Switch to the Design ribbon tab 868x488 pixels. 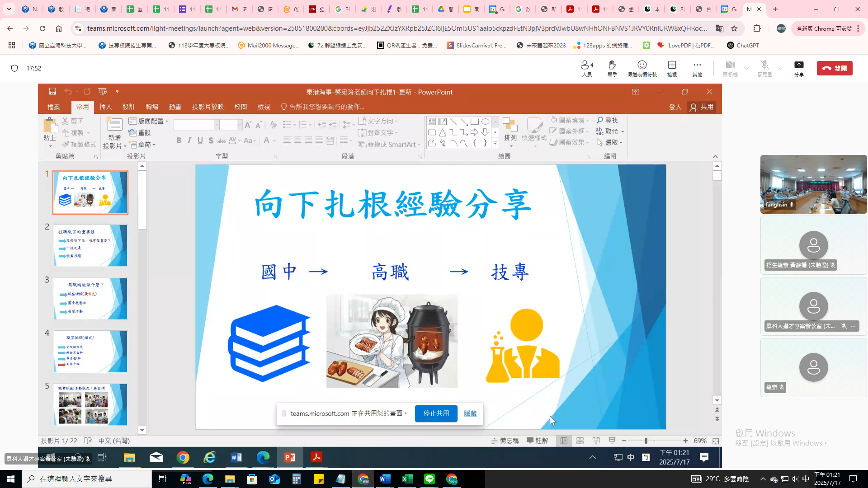click(x=129, y=107)
